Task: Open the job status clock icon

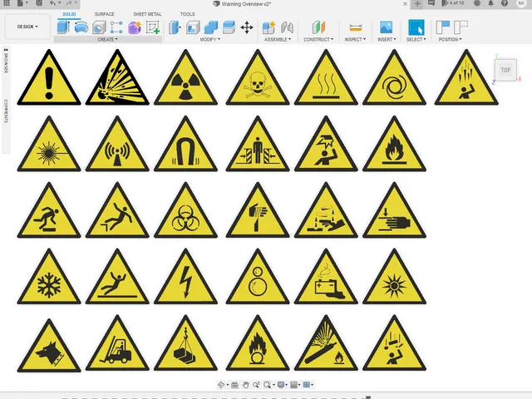Action: click(477, 3)
